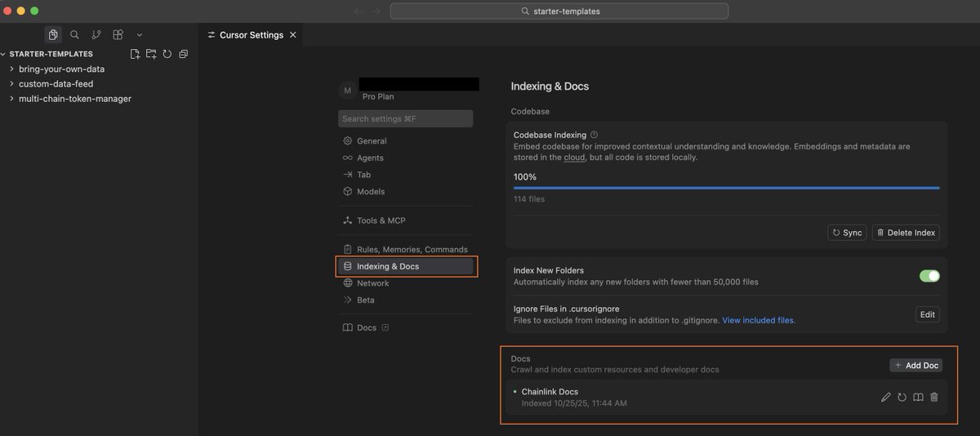980x436 pixels.
Task: Click the New Folder icon in explorer
Action: point(151,54)
